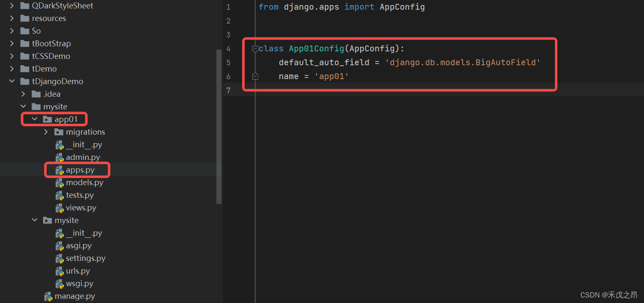Select __init__.py under mysite package

[84, 233]
